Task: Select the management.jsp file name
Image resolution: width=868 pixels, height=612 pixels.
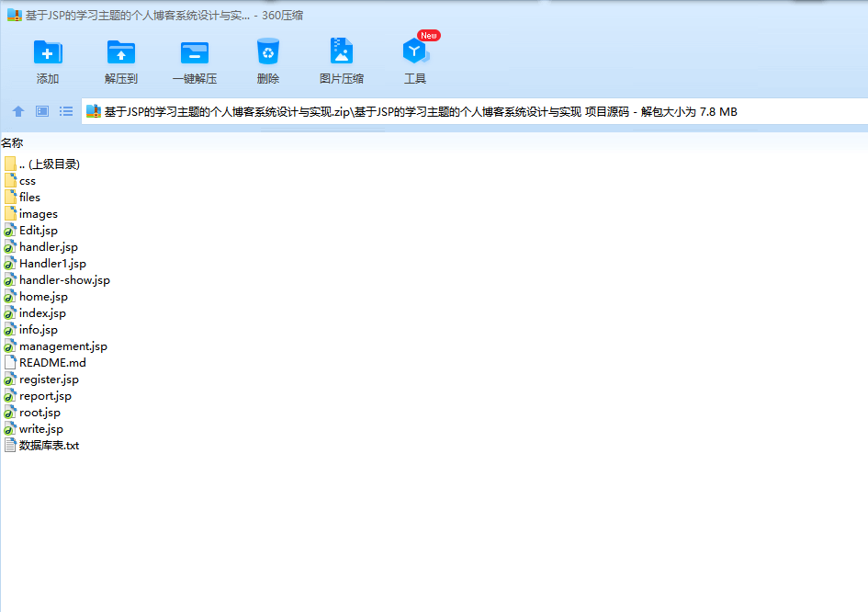Action: 63,346
